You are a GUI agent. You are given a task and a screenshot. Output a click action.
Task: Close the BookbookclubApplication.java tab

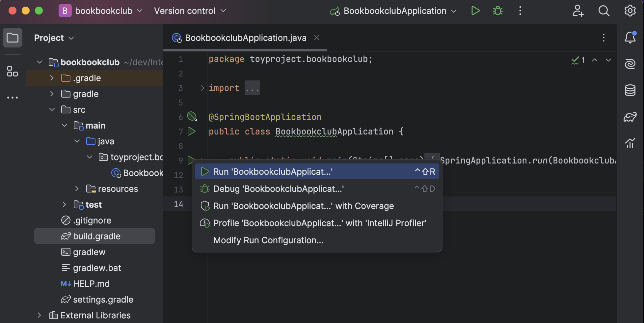click(317, 38)
